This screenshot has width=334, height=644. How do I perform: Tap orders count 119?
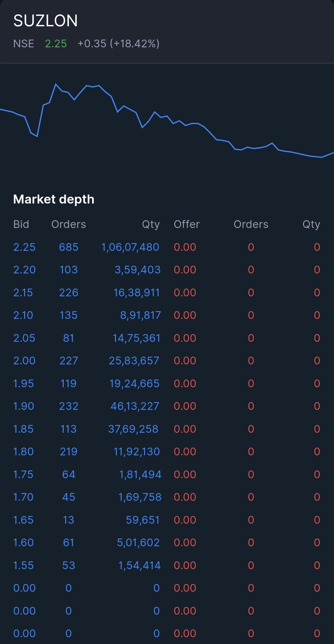[69, 384]
